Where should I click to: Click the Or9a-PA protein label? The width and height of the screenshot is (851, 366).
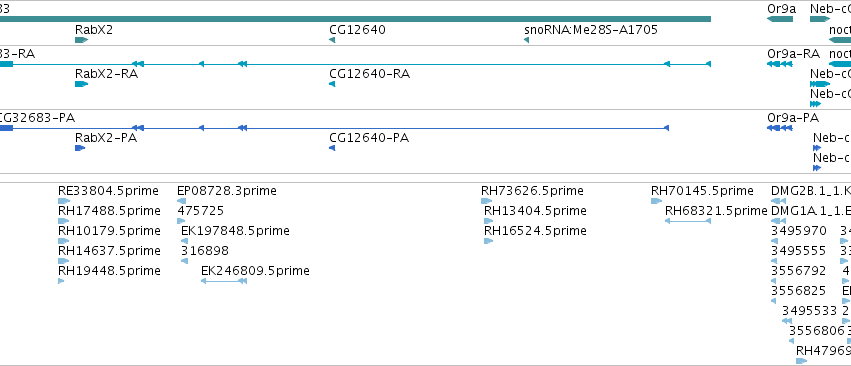click(x=793, y=118)
